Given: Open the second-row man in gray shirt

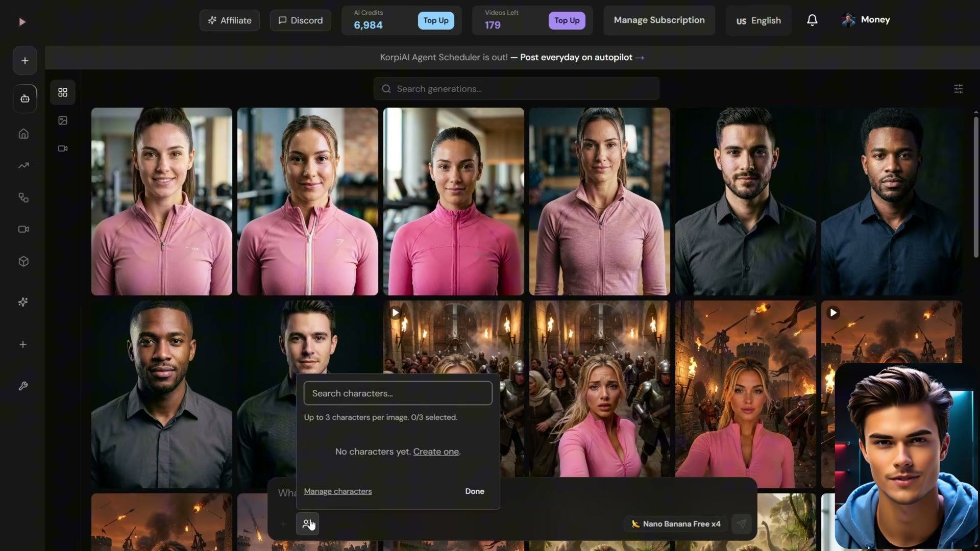Looking at the screenshot, I should 162,394.
